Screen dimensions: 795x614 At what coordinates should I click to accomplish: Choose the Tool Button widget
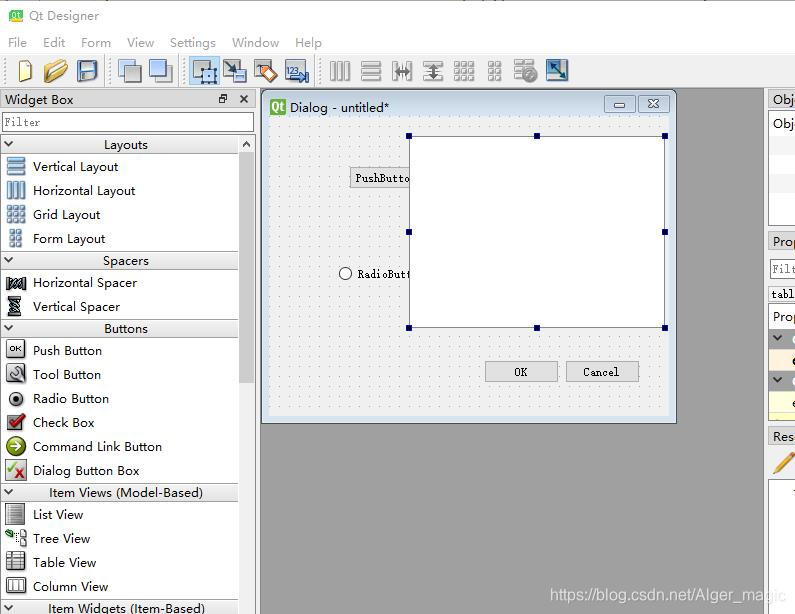(x=66, y=374)
